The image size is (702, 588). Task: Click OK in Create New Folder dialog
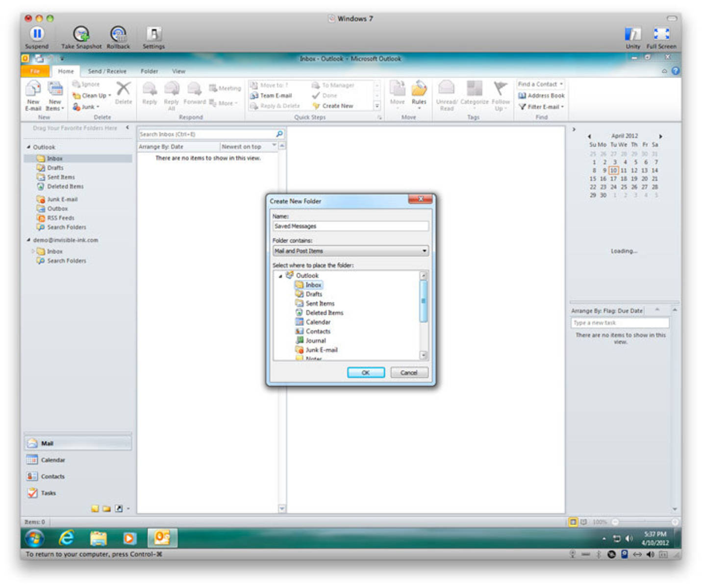click(366, 373)
